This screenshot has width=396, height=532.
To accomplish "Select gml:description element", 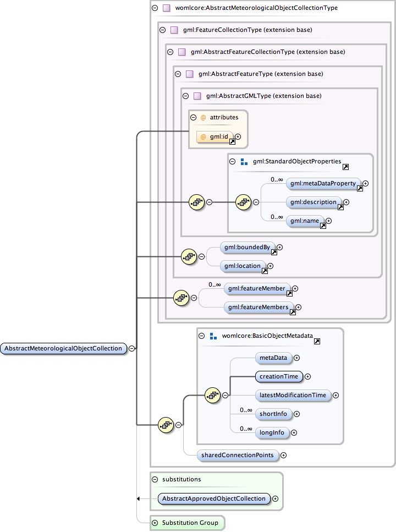I will [313, 202].
